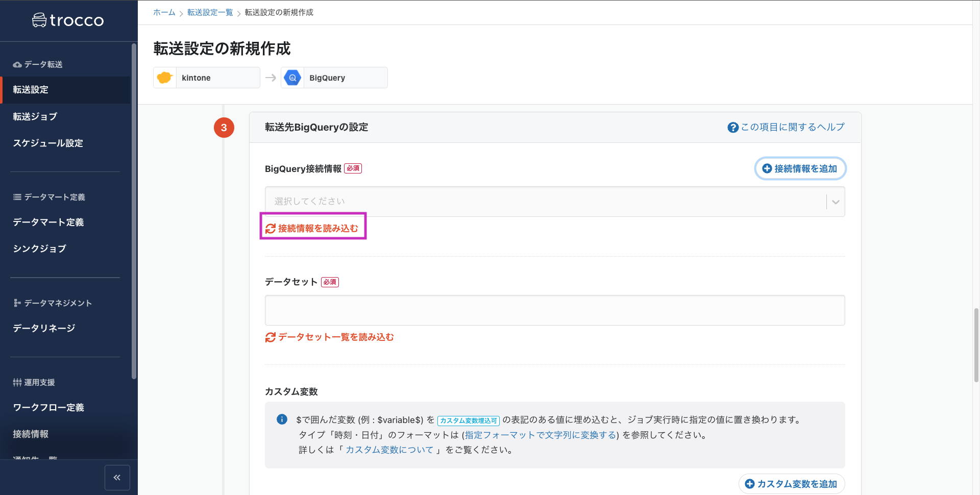Click the データセット input field
The height and width of the screenshot is (495, 980).
pos(555,310)
